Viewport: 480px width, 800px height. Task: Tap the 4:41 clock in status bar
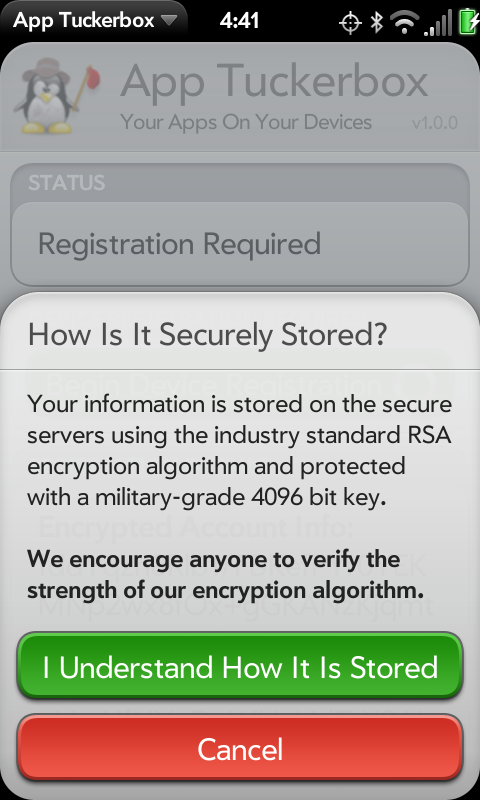click(239, 21)
